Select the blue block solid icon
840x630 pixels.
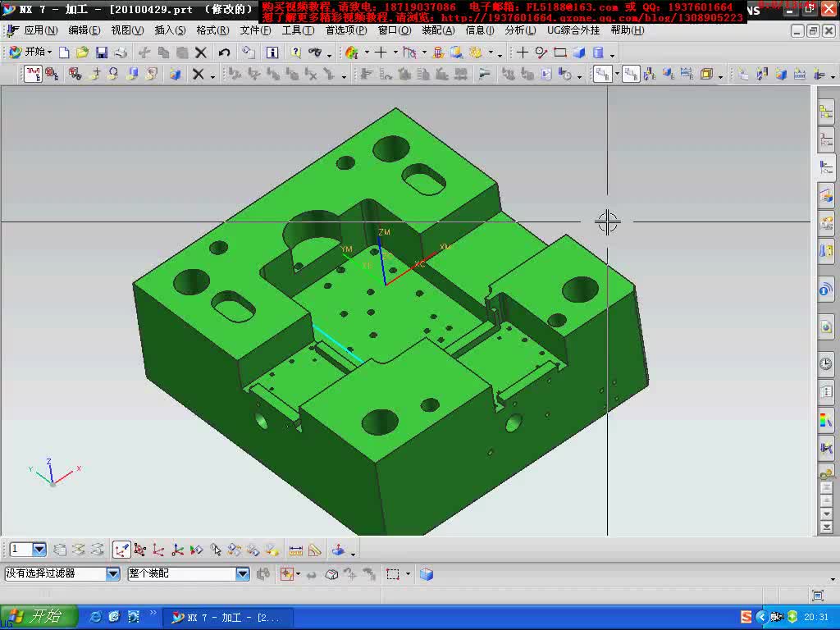(x=579, y=52)
